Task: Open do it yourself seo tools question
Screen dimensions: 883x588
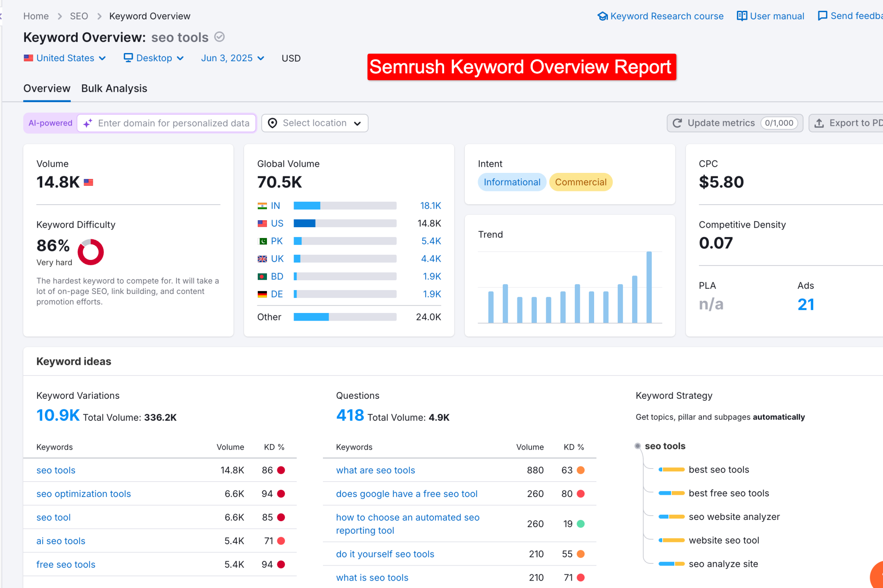Action: tap(385, 554)
